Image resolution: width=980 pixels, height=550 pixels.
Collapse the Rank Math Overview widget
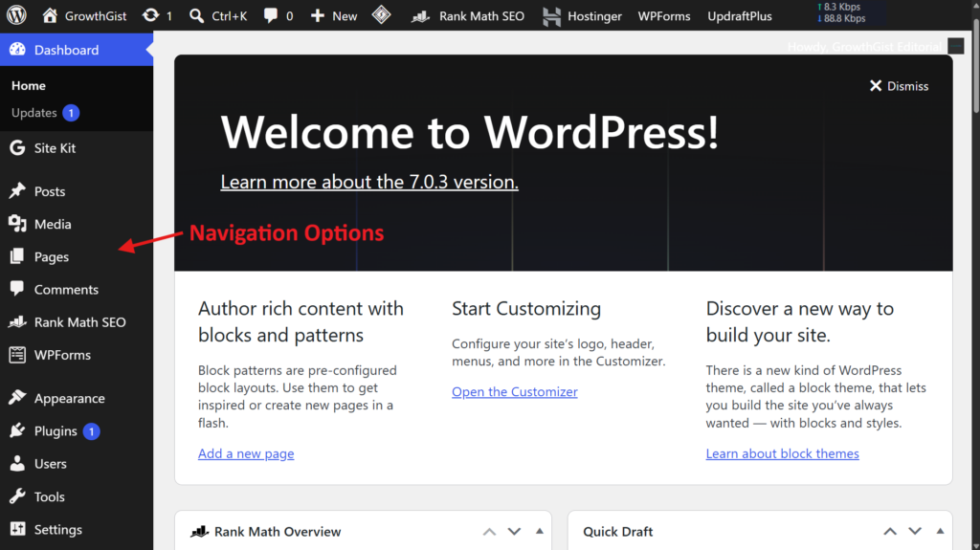click(x=540, y=531)
